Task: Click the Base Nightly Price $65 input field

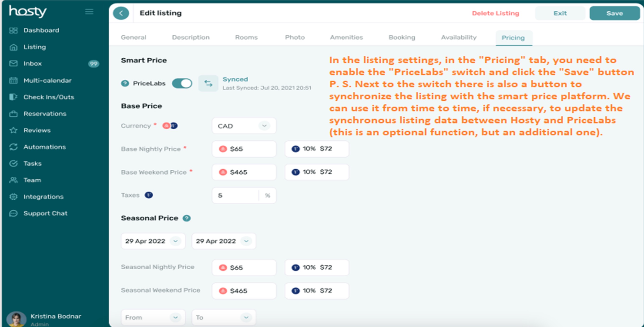Action: click(x=244, y=149)
